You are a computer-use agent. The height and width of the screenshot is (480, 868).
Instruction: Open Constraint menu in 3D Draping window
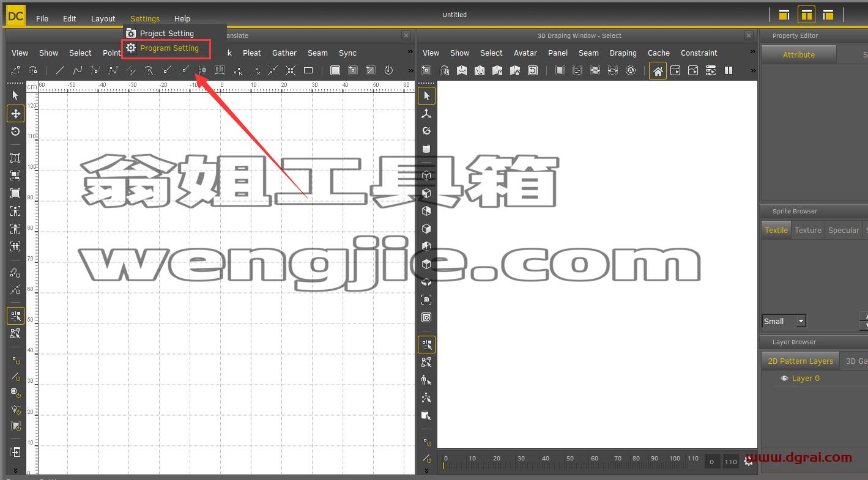pos(699,53)
